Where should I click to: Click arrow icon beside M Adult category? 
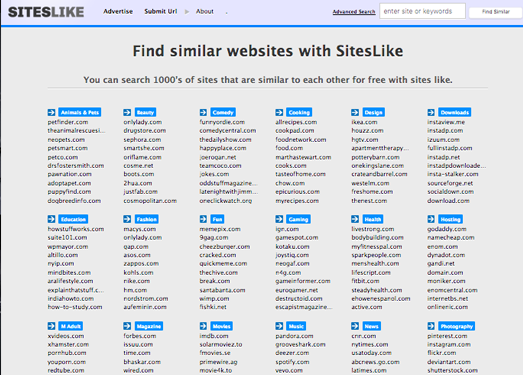pyautogui.click(x=51, y=326)
